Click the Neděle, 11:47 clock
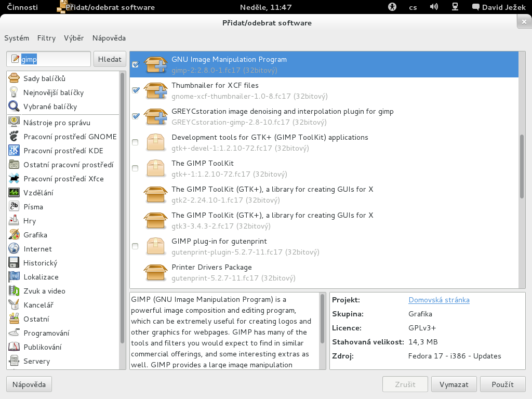 pyautogui.click(x=265, y=7)
